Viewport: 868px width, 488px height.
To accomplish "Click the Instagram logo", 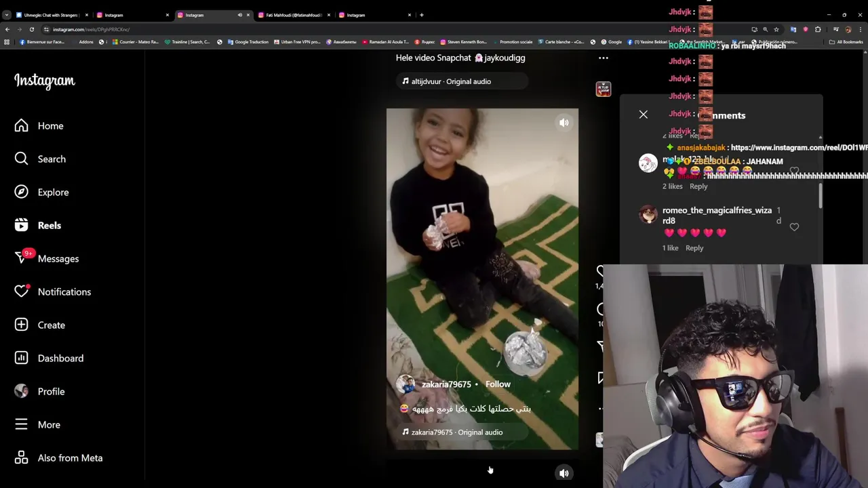I will point(45,81).
